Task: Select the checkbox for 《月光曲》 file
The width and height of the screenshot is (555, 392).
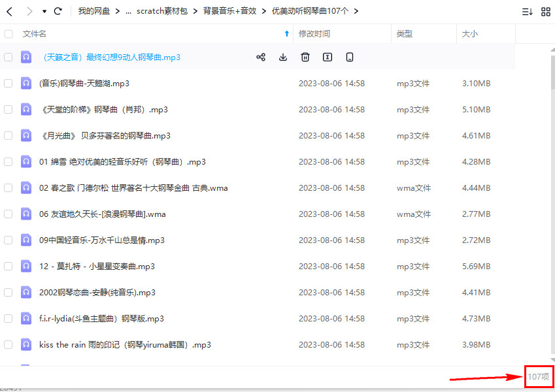Action: [8, 136]
